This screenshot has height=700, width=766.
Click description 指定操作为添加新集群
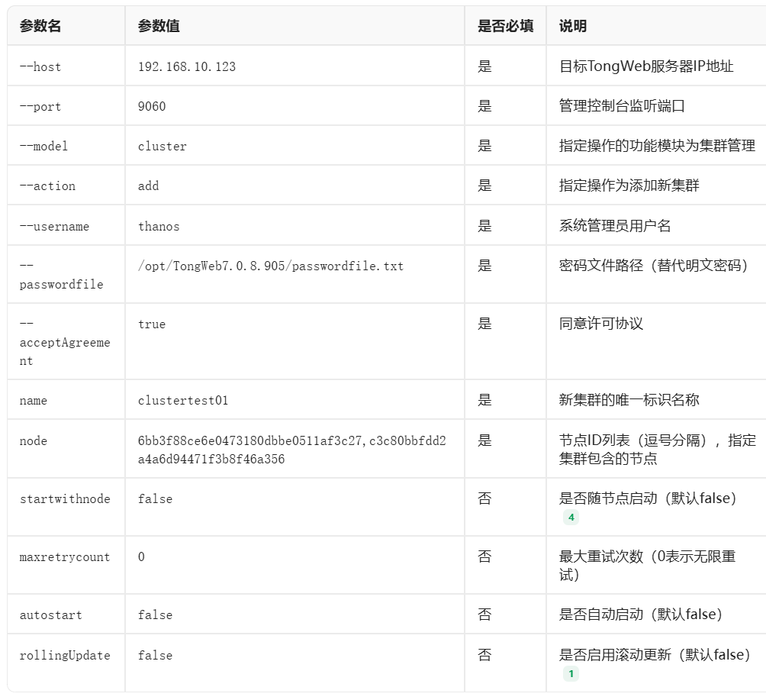[x=629, y=185]
